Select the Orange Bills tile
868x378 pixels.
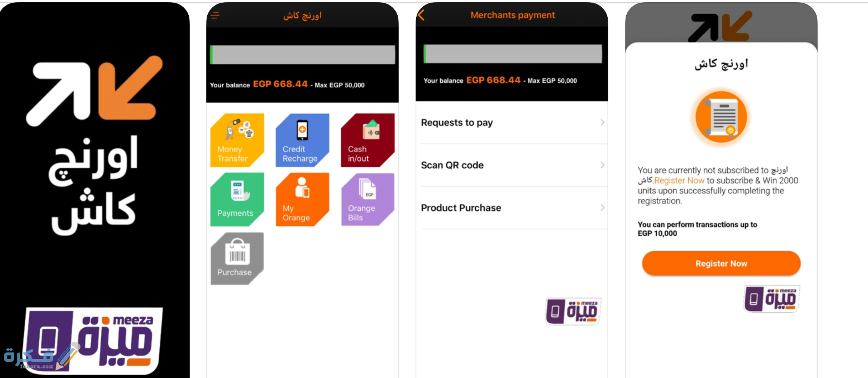point(368,200)
